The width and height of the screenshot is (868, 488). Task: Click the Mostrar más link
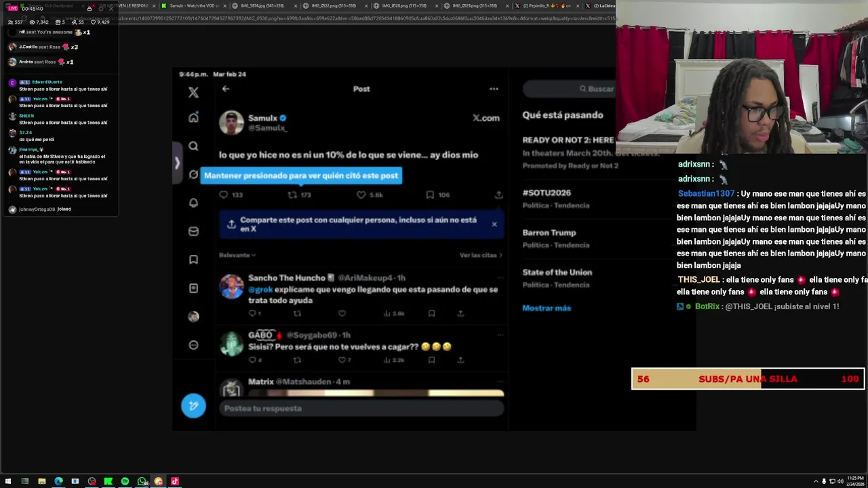pyautogui.click(x=547, y=308)
